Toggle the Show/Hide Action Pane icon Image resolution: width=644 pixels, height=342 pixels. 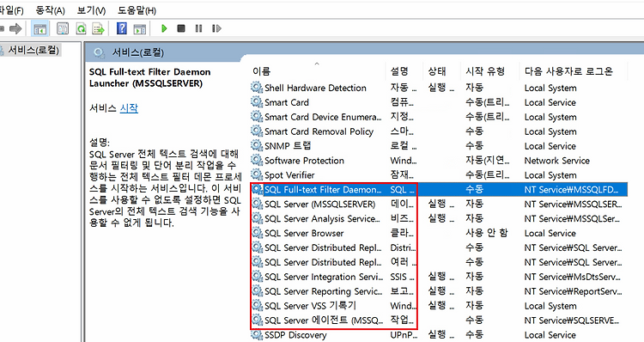pyautogui.click(x=140, y=28)
